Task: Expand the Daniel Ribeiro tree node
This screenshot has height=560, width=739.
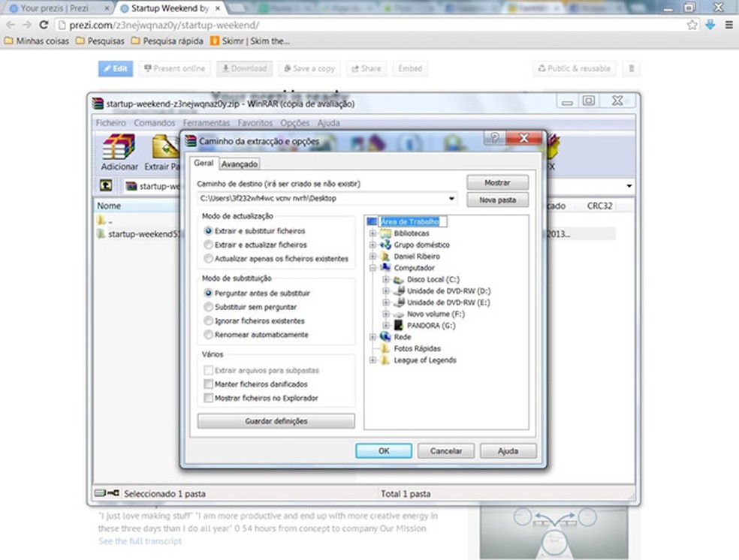Action: pyautogui.click(x=373, y=257)
